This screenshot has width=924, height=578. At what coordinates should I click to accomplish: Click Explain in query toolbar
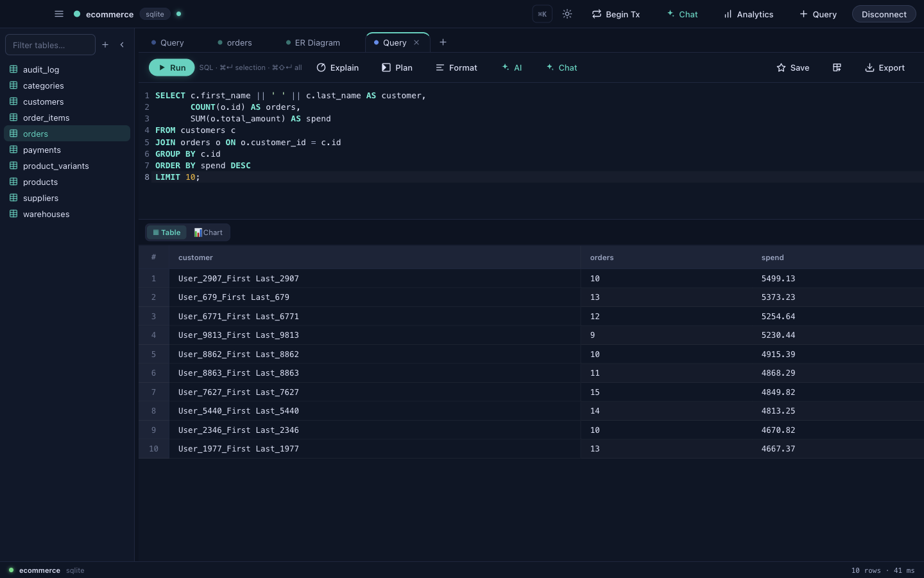tap(338, 67)
